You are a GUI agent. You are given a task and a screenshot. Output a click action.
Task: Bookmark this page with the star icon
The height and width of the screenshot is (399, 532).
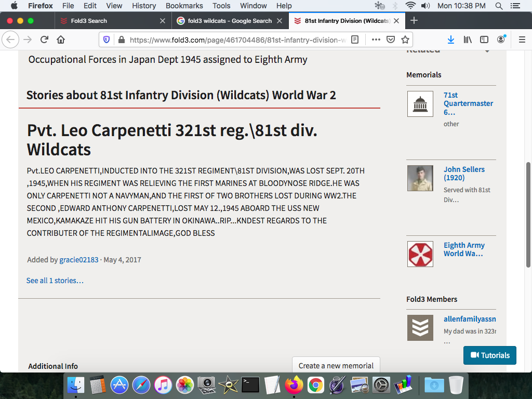click(x=405, y=39)
